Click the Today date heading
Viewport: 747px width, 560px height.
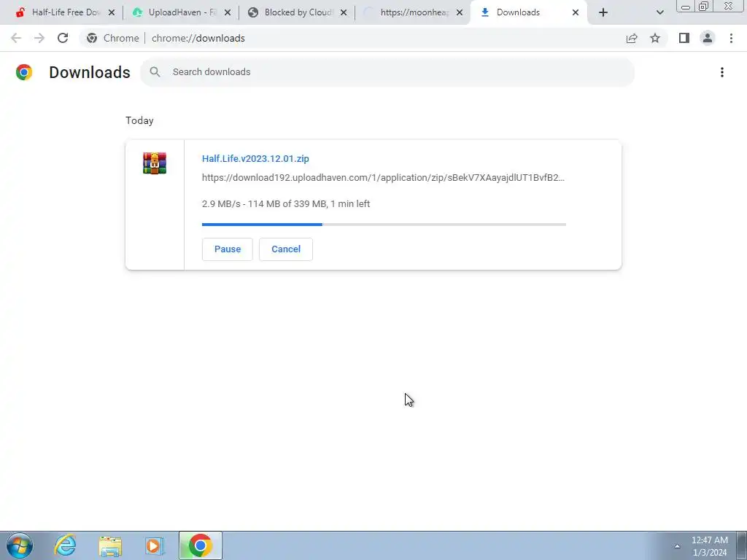[x=139, y=120]
